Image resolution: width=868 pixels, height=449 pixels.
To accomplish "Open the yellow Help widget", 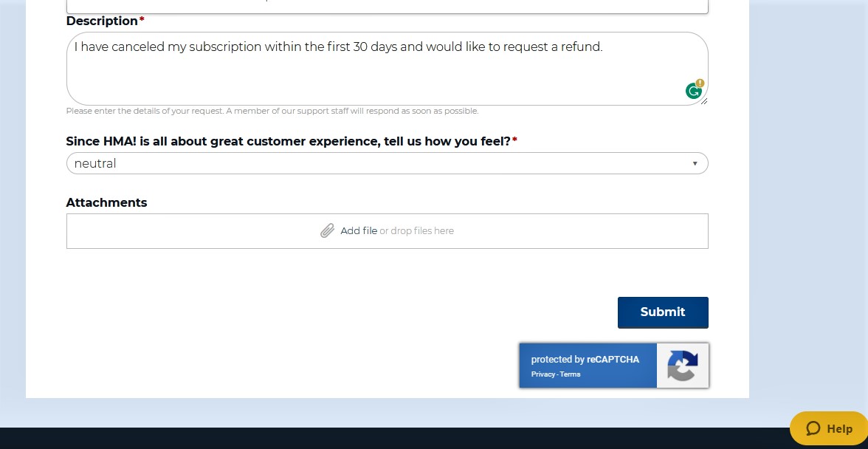I will pos(829,428).
